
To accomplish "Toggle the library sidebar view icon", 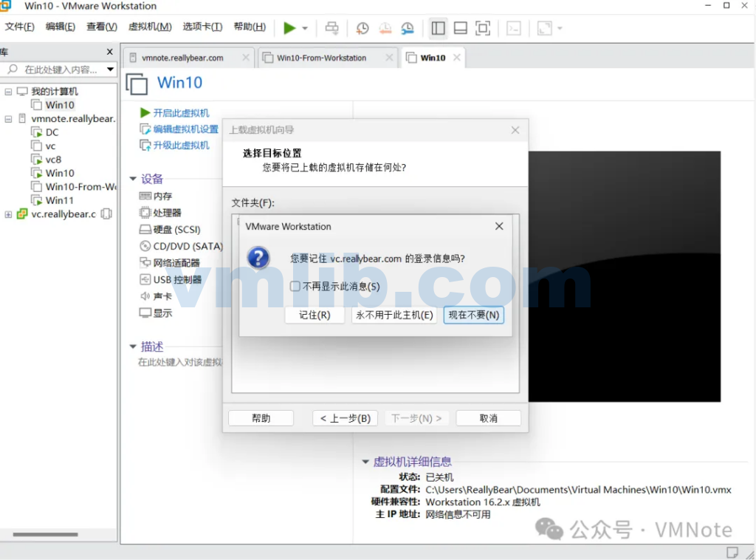I will pos(438,28).
